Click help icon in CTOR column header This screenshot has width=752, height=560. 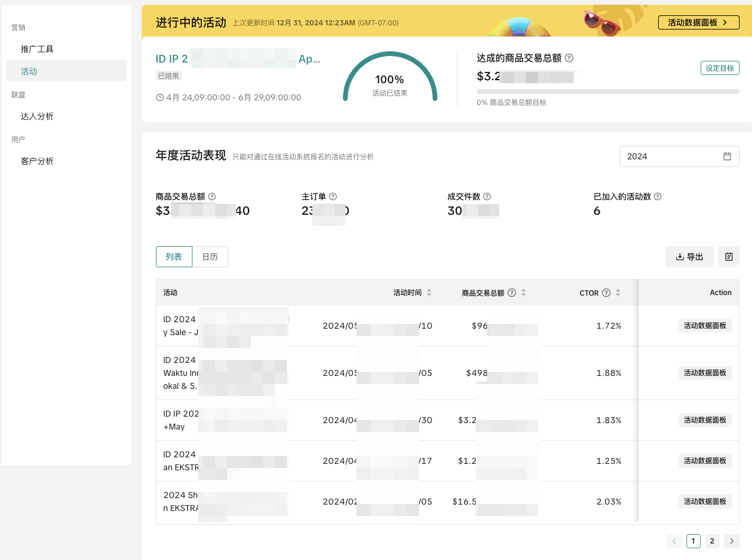pos(606,293)
